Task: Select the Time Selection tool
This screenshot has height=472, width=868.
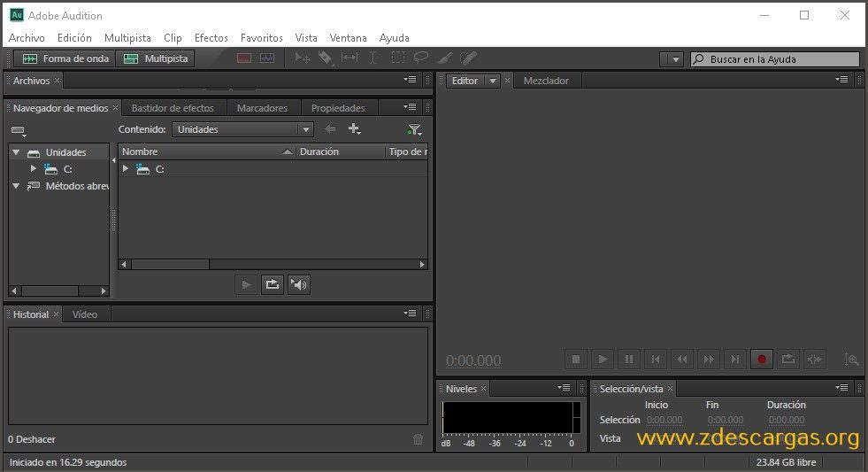Action: [x=373, y=58]
